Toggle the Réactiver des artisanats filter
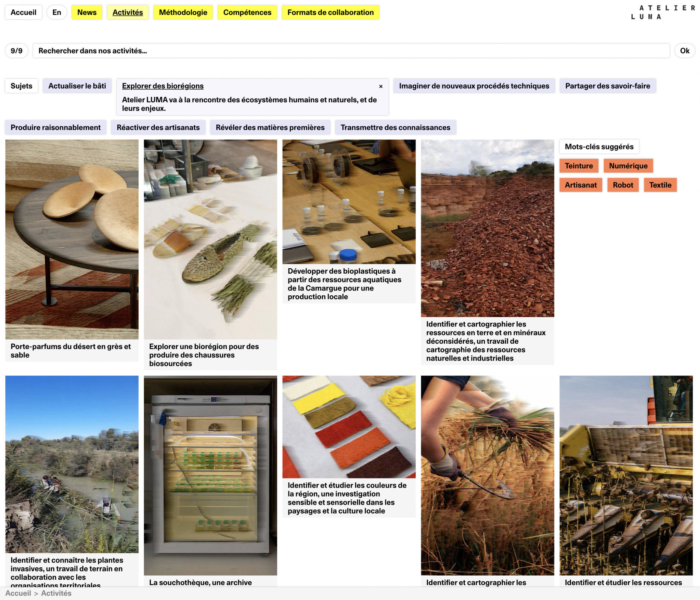 pyautogui.click(x=158, y=127)
